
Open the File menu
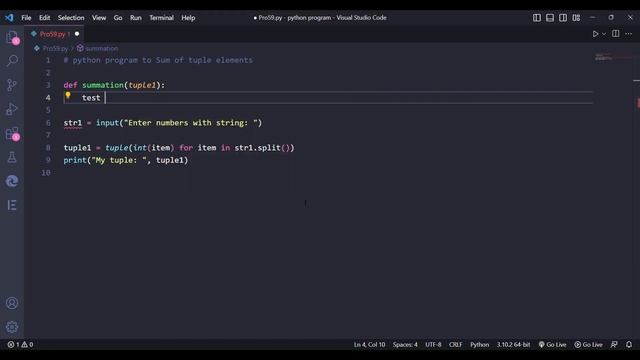26,18
